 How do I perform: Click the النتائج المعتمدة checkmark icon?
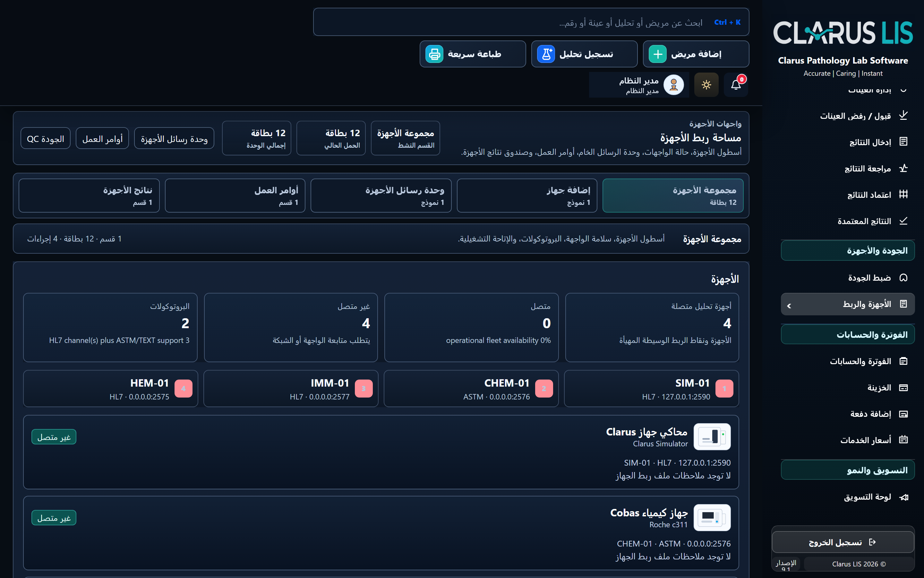tap(903, 221)
